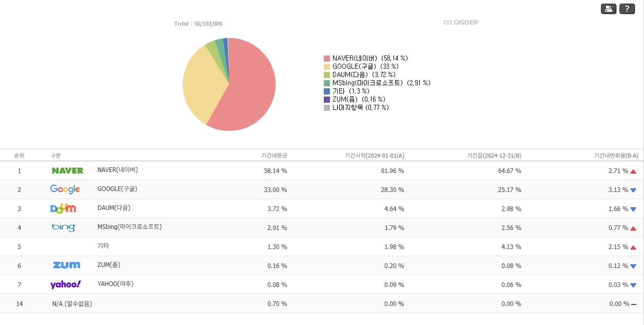The width and height of the screenshot is (644, 325).
Task: Click the 나머지항목 (0.77 %) legend text
Action: point(361,108)
